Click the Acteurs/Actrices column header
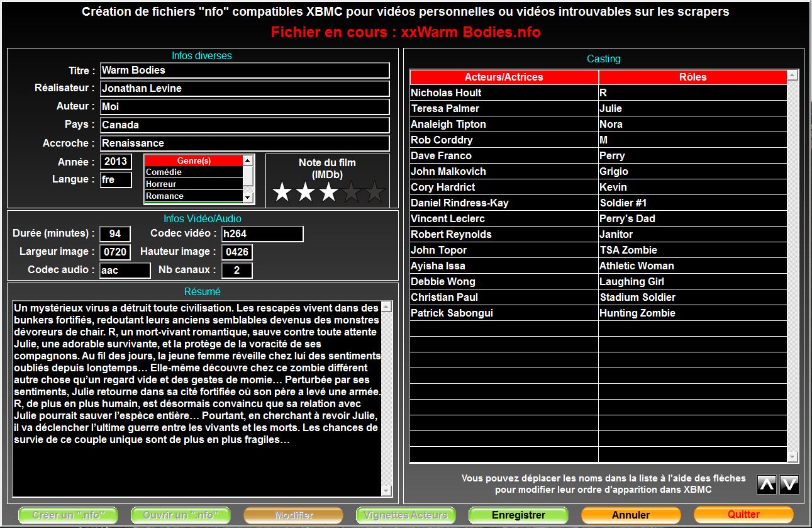The image size is (812, 528). [504, 77]
